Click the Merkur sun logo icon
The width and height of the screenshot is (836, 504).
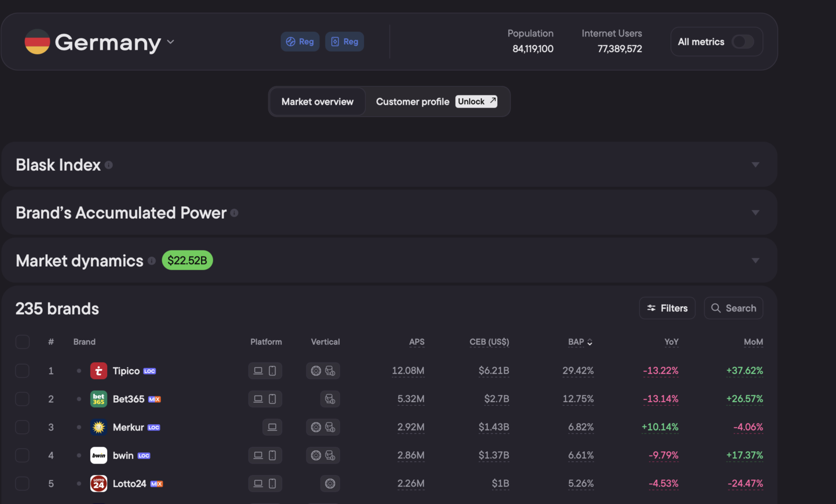pyautogui.click(x=98, y=427)
